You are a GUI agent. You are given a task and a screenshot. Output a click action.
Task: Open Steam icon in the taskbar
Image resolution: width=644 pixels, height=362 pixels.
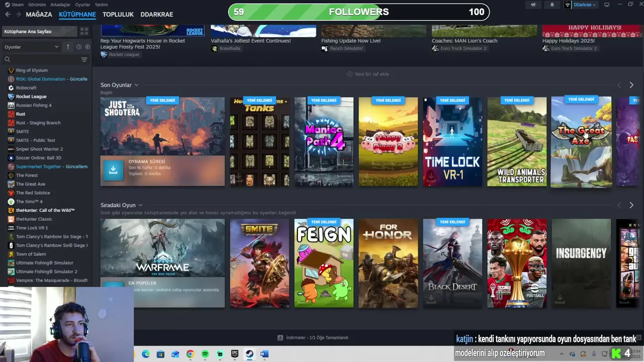tap(250, 354)
